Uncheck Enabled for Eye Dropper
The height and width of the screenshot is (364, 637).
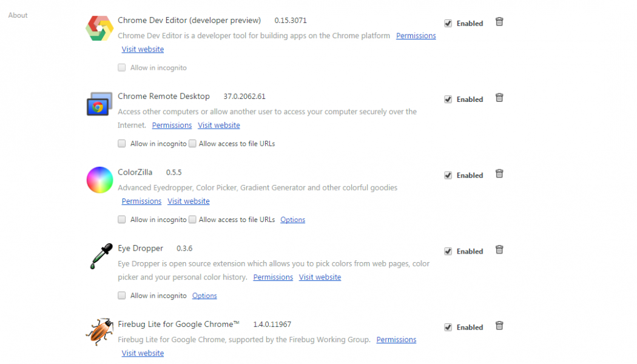pyautogui.click(x=448, y=251)
